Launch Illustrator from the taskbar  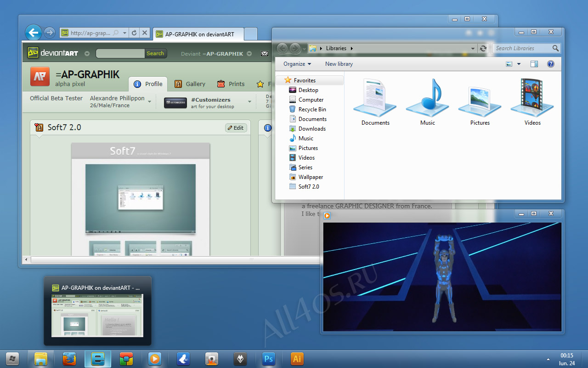click(297, 359)
